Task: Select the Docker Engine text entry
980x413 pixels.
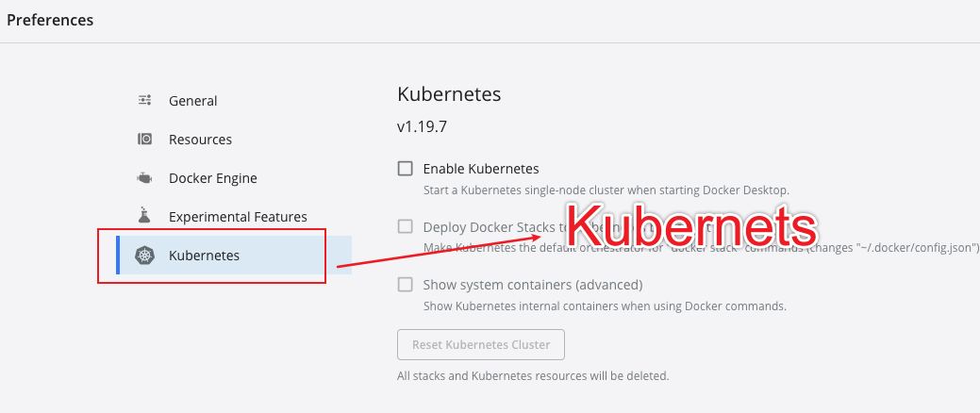Action: click(x=212, y=178)
